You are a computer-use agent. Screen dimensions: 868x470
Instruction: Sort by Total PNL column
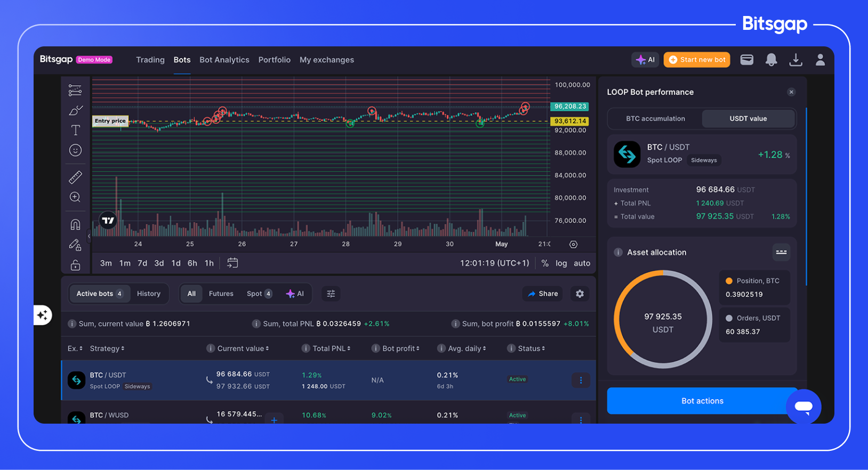[331, 349]
